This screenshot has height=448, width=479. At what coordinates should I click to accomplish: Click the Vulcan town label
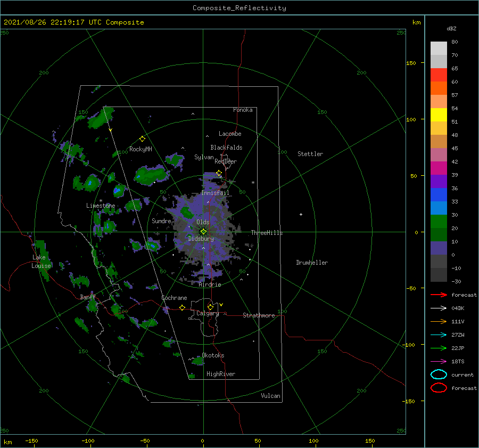271,396
